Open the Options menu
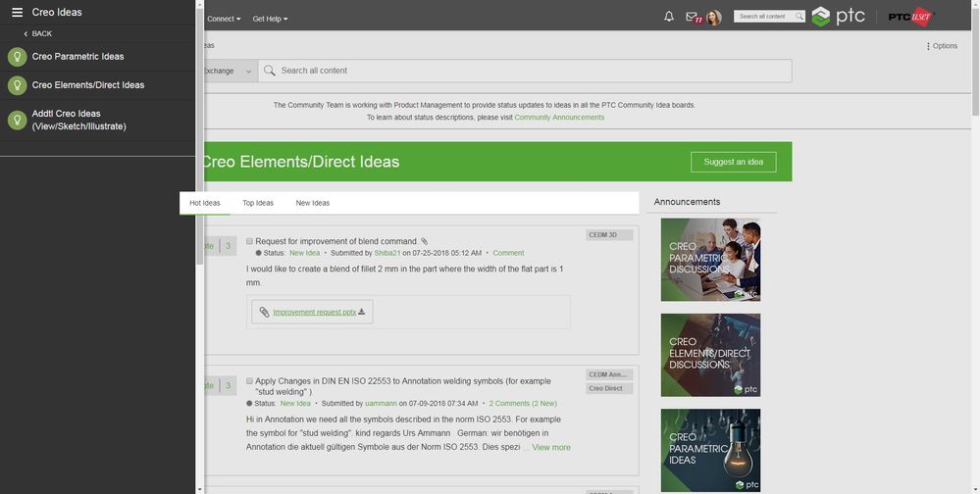This screenshot has height=494, width=980. 942,46
